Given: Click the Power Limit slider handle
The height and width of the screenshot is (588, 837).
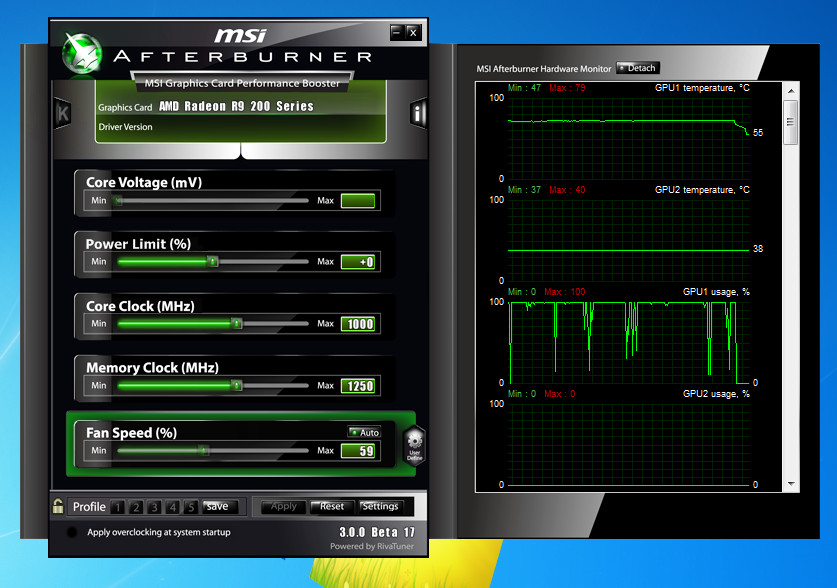Looking at the screenshot, I should click(213, 261).
